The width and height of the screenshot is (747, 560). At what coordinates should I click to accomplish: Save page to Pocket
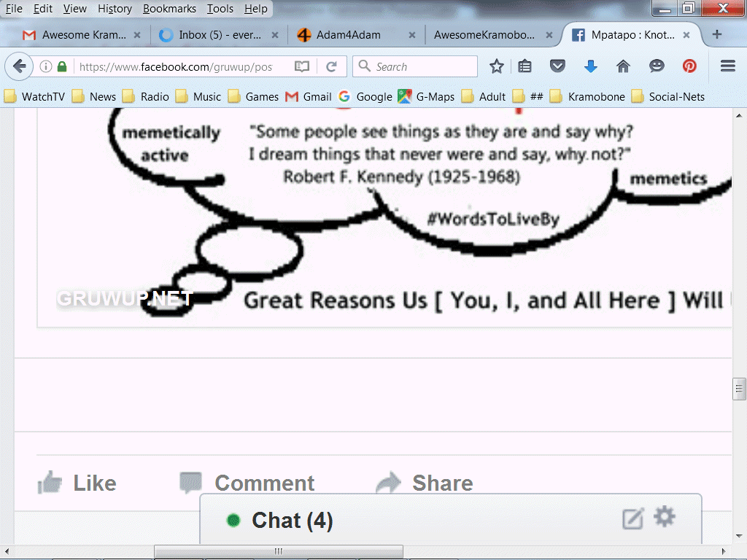[x=557, y=66]
